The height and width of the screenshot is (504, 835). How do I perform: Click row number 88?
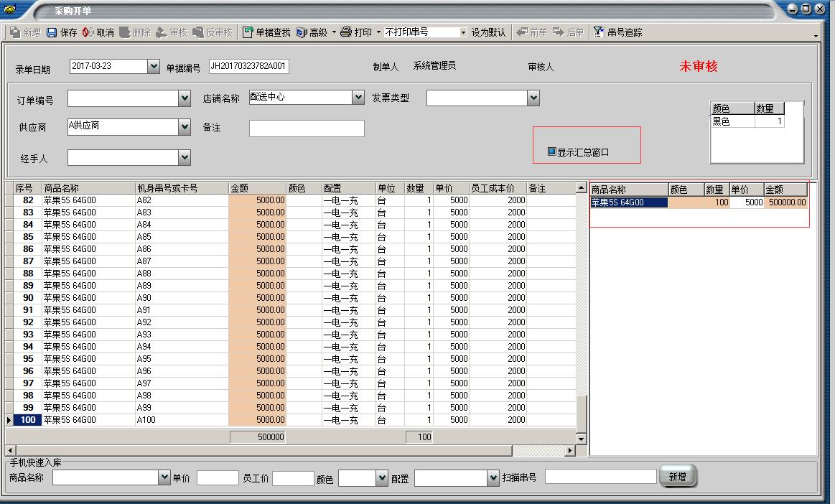(x=28, y=274)
